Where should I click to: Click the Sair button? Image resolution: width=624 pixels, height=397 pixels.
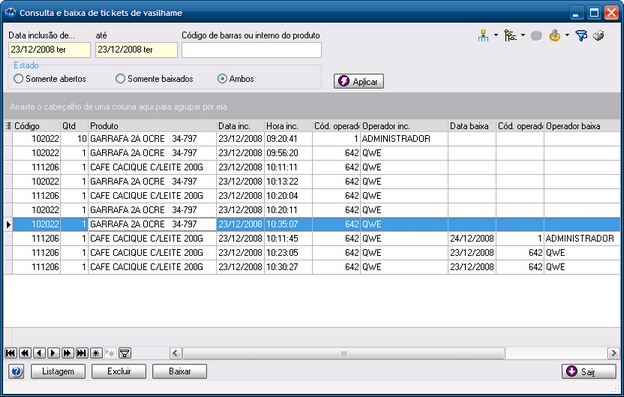click(589, 372)
